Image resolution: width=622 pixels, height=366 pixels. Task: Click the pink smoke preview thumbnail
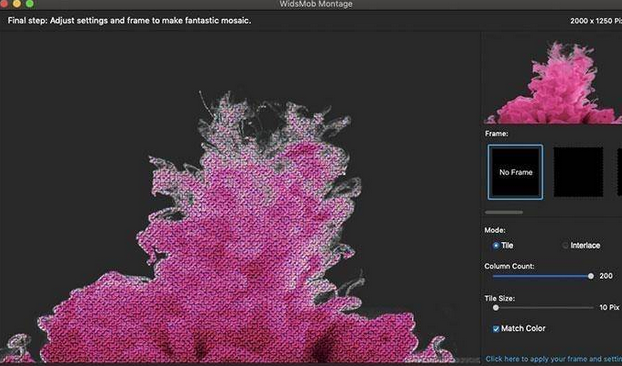coord(553,82)
